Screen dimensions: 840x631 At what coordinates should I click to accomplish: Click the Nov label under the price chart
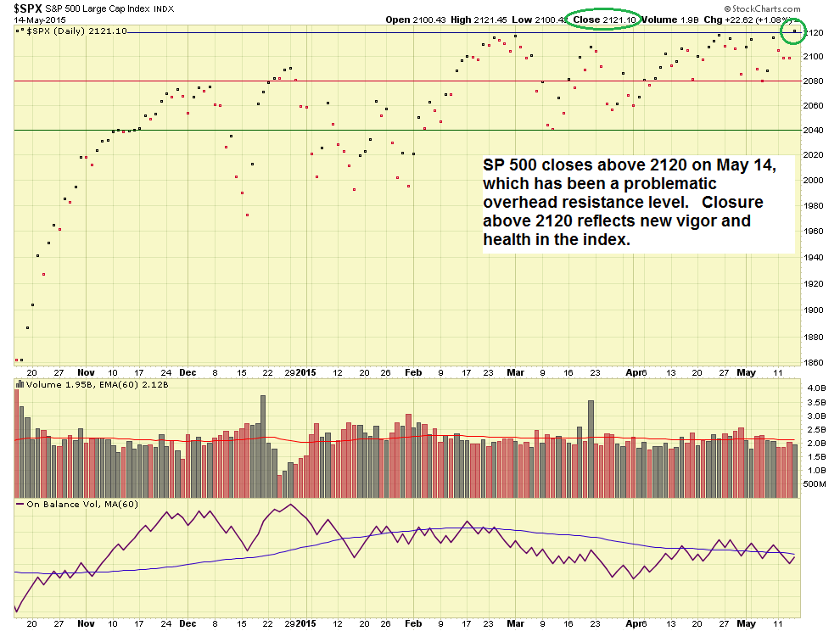[87, 372]
